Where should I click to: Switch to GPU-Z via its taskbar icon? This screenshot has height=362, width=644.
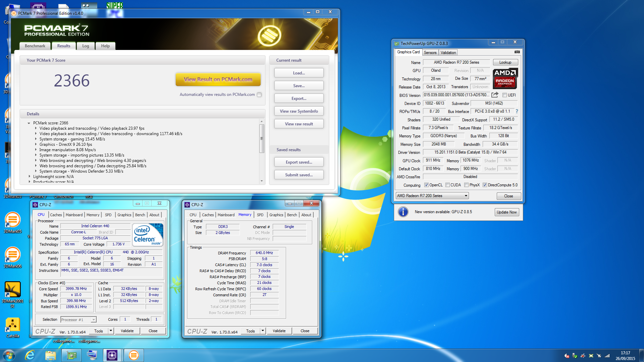tap(71, 355)
